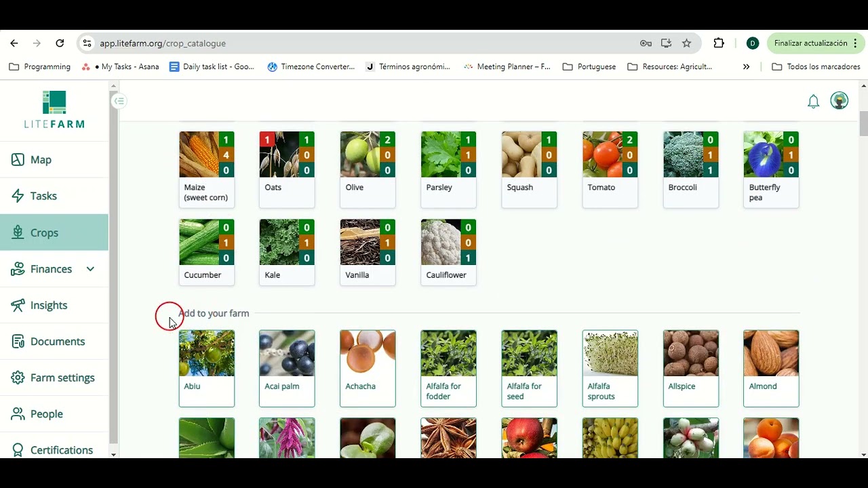Open the Insights sidebar item

point(54,305)
